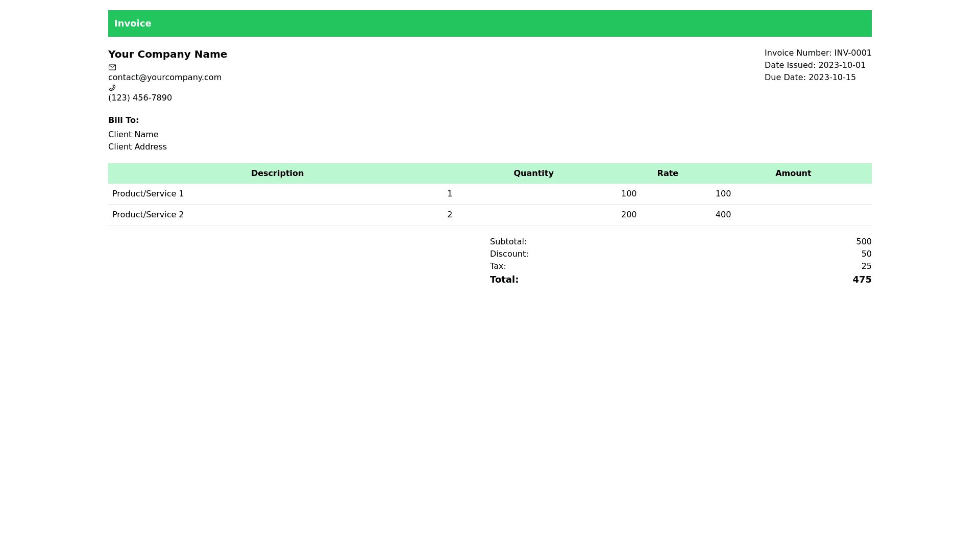The width and height of the screenshot is (980, 551).
Task: Select the Product/Service 1 row description
Action: [x=148, y=194]
